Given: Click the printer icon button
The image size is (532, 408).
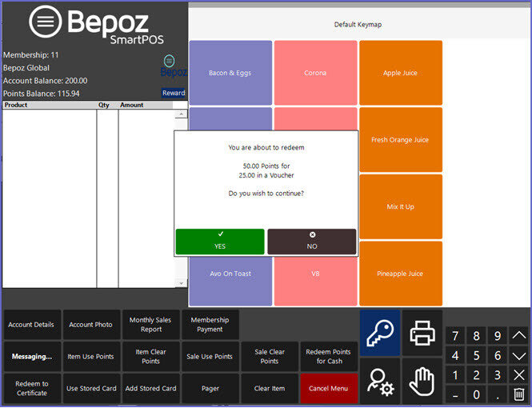Looking at the screenshot, I should tap(422, 333).
